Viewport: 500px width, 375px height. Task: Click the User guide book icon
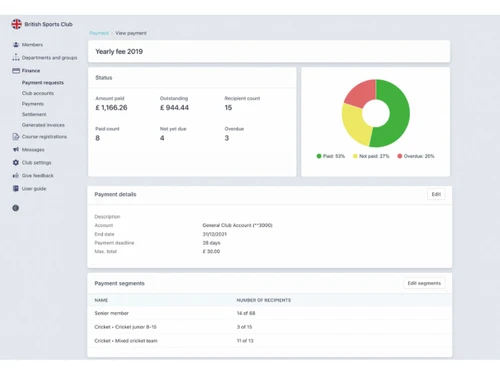16,188
